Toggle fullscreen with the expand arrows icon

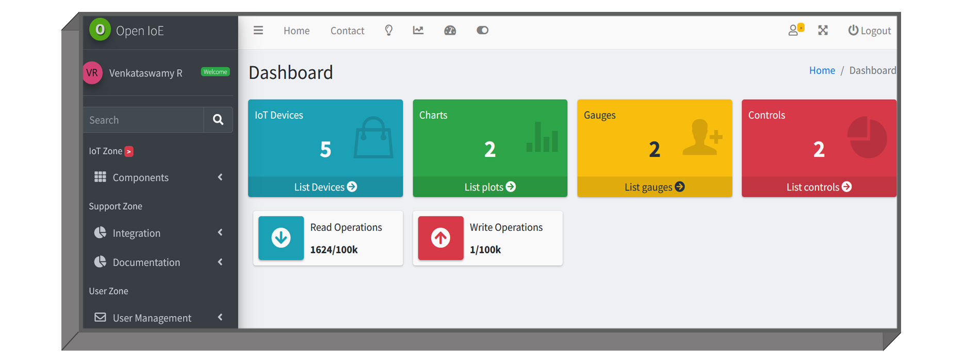pyautogui.click(x=823, y=30)
